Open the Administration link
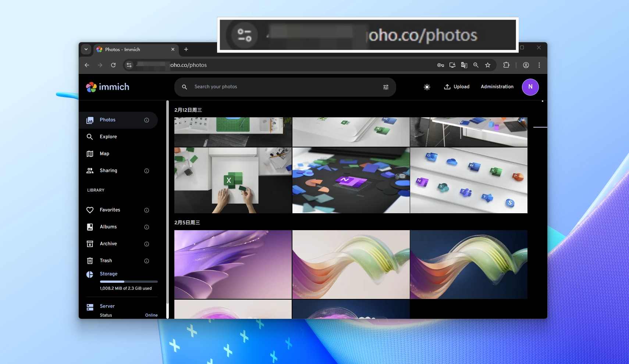Screen dimensions: 629x364 (x=497, y=87)
